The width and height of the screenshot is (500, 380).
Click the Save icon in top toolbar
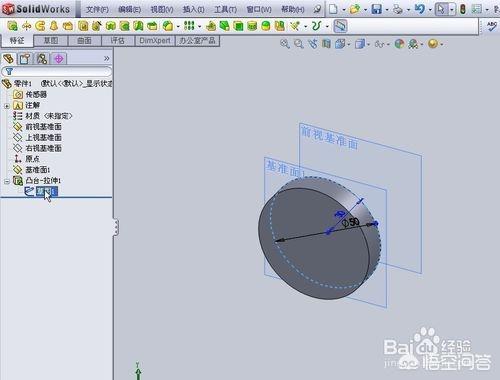(377, 9)
